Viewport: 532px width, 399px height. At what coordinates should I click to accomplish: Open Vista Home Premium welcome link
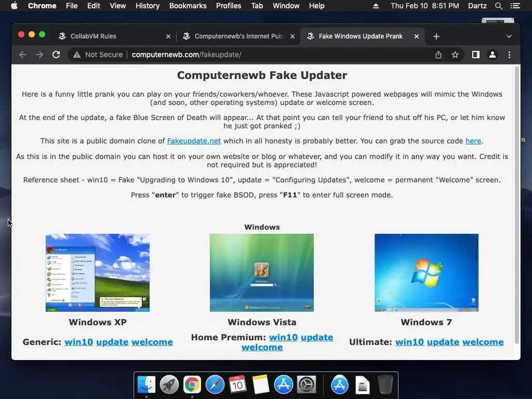tap(262, 347)
